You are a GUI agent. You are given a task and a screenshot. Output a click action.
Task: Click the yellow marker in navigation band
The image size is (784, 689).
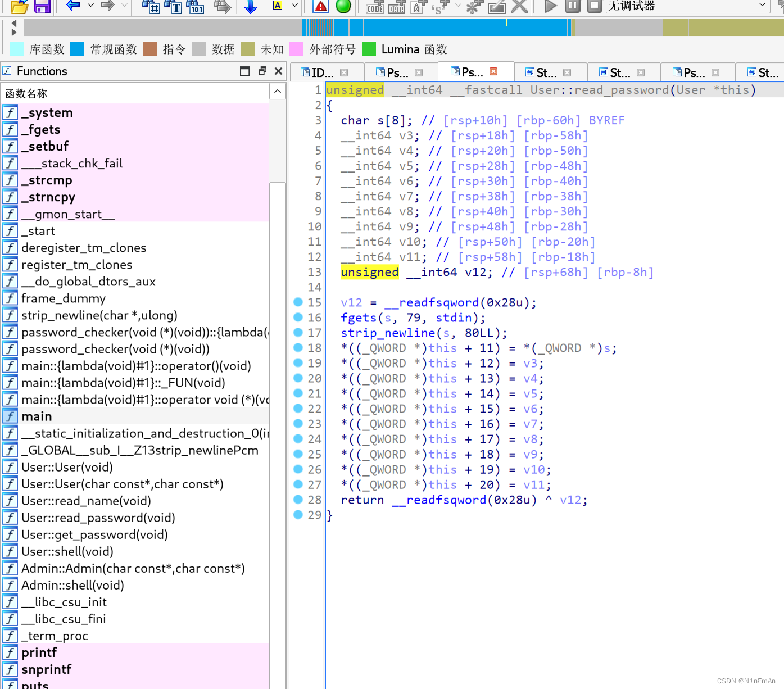coord(507,22)
